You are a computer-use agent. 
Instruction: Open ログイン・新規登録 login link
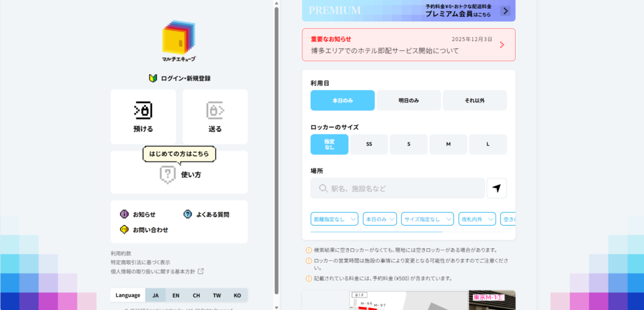179,79
